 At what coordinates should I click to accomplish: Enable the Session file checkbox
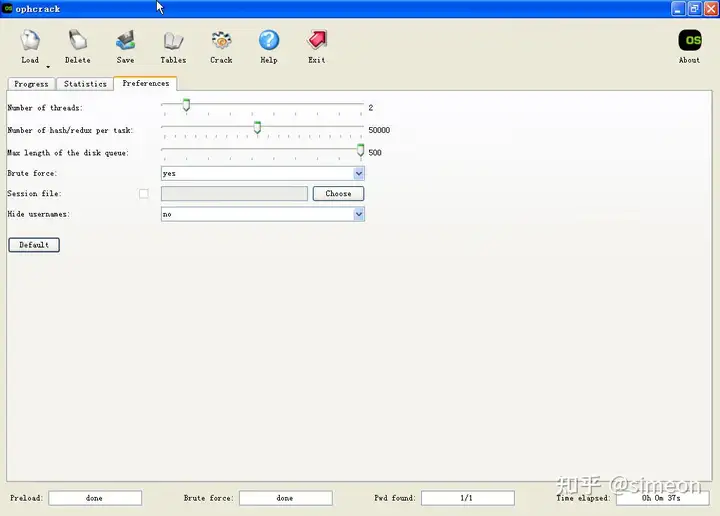click(144, 194)
